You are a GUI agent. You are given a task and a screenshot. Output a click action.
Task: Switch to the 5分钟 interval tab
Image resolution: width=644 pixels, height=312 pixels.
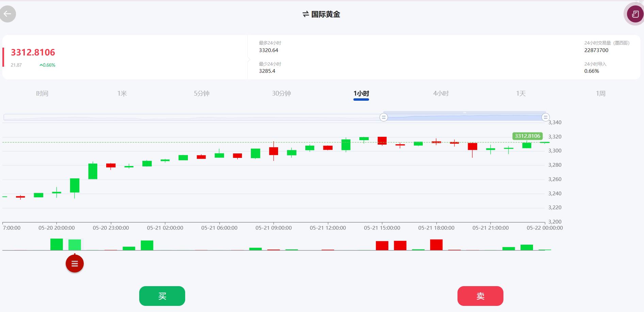coord(202,94)
